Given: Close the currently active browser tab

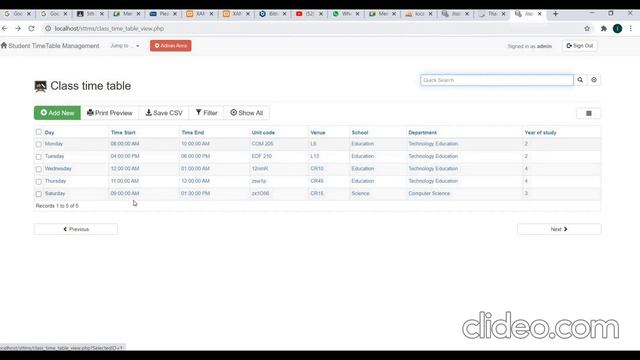Looking at the screenshot, I should click(540, 14).
